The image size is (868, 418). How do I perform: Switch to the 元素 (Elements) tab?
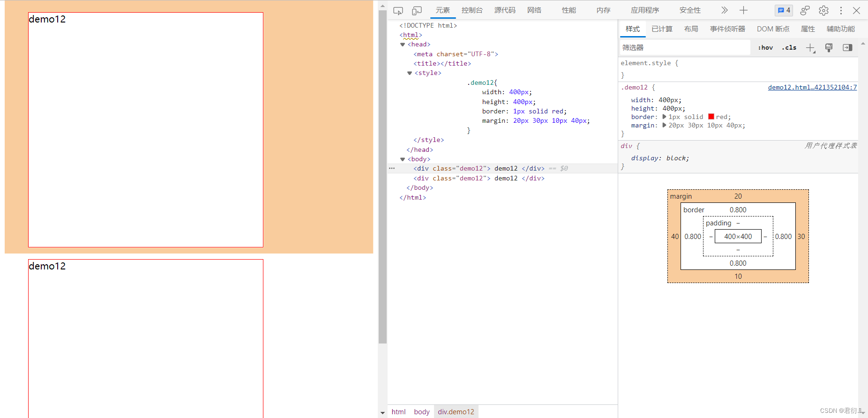tap(443, 10)
